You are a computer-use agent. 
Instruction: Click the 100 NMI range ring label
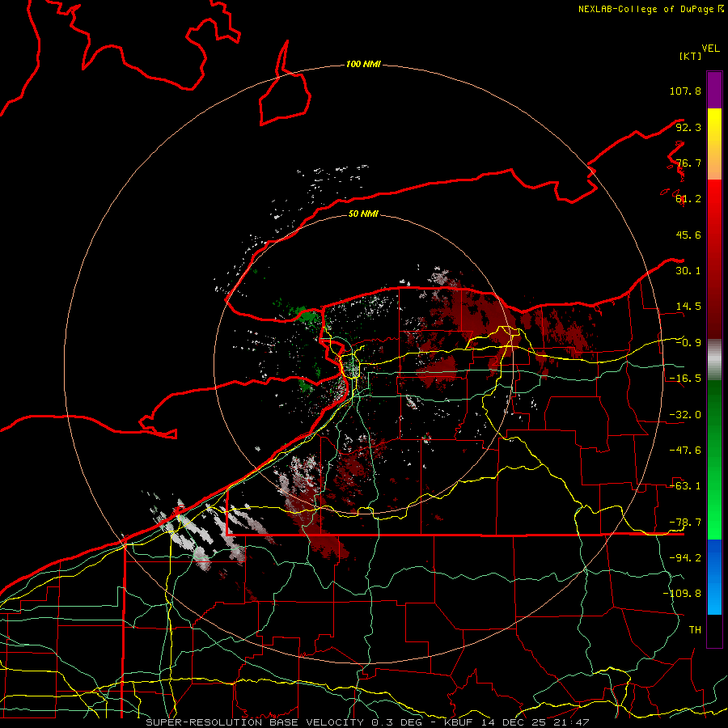click(x=363, y=64)
